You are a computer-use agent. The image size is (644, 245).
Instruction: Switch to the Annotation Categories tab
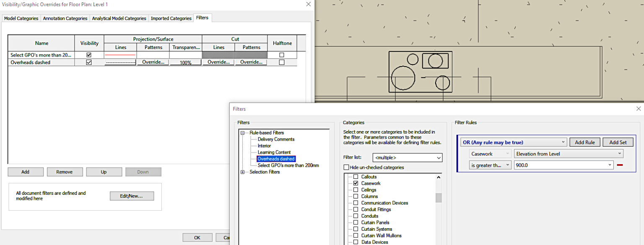pos(65,18)
